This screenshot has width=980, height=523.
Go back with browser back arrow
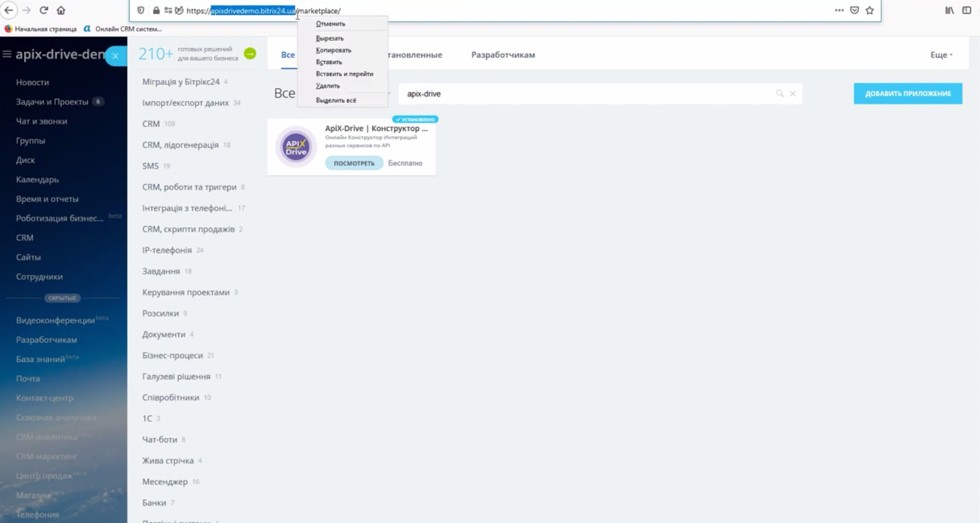click(x=9, y=10)
